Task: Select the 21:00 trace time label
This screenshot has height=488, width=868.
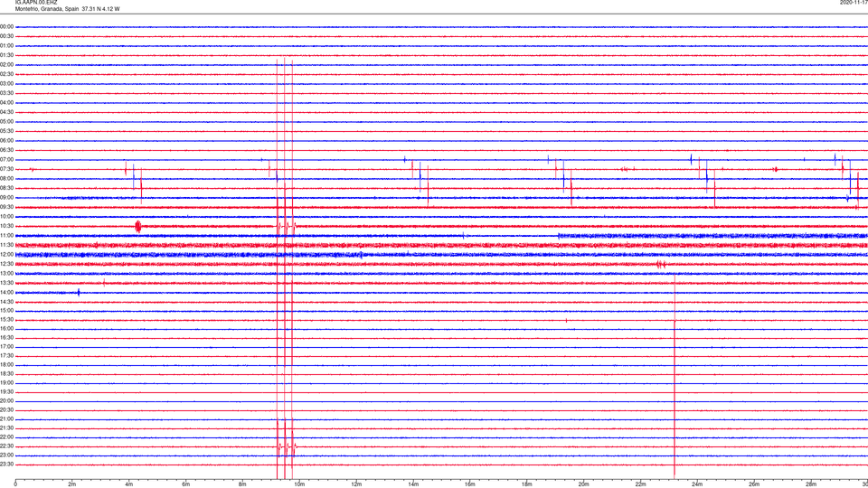Action: click(x=6, y=419)
